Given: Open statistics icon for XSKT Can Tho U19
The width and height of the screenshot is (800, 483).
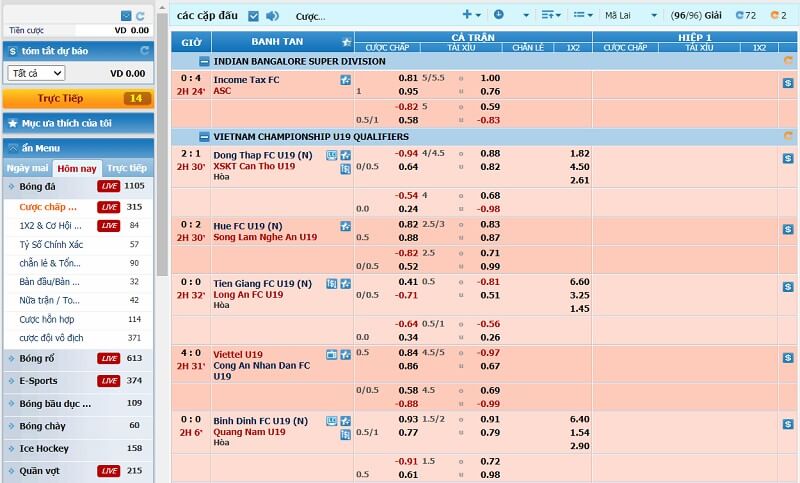Looking at the screenshot, I should click(345, 168).
